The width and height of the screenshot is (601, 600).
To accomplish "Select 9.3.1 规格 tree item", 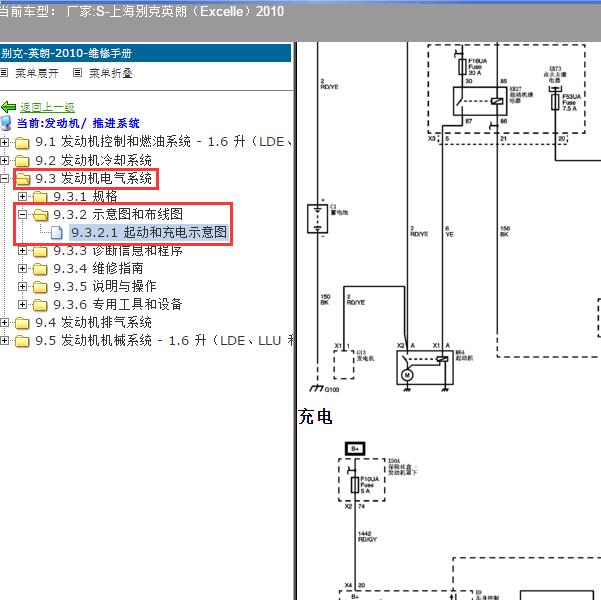I will [85, 196].
